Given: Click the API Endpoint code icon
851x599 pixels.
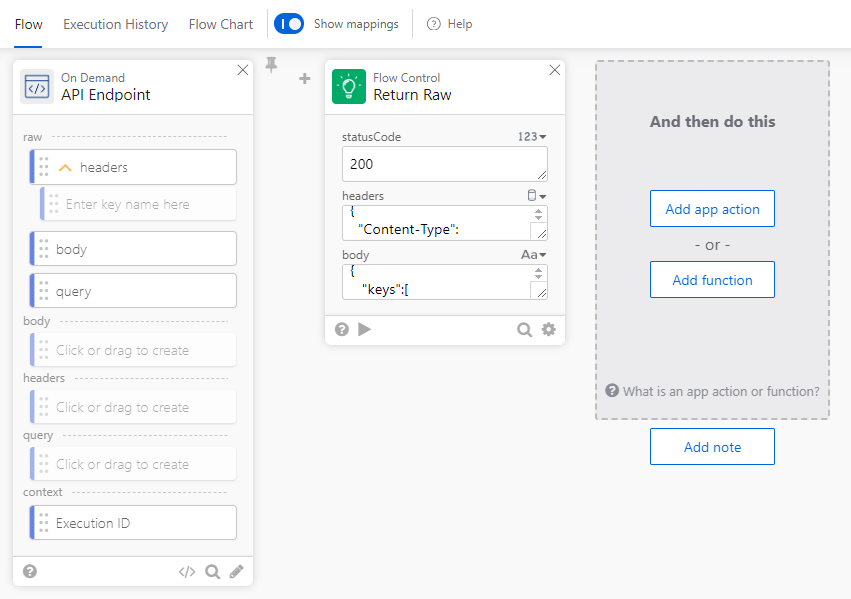Looking at the screenshot, I should click(x=37, y=86).
